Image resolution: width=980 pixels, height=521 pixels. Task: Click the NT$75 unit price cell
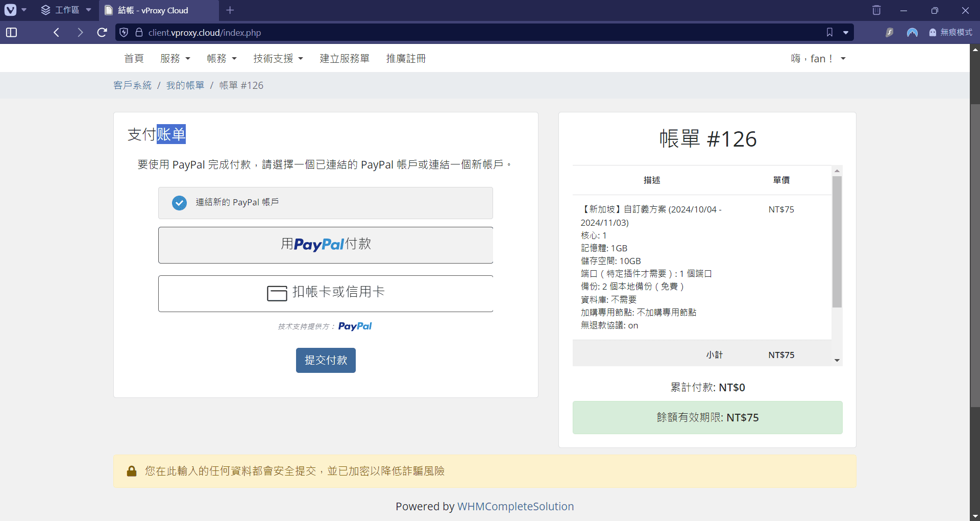click(x=781, y=209)
